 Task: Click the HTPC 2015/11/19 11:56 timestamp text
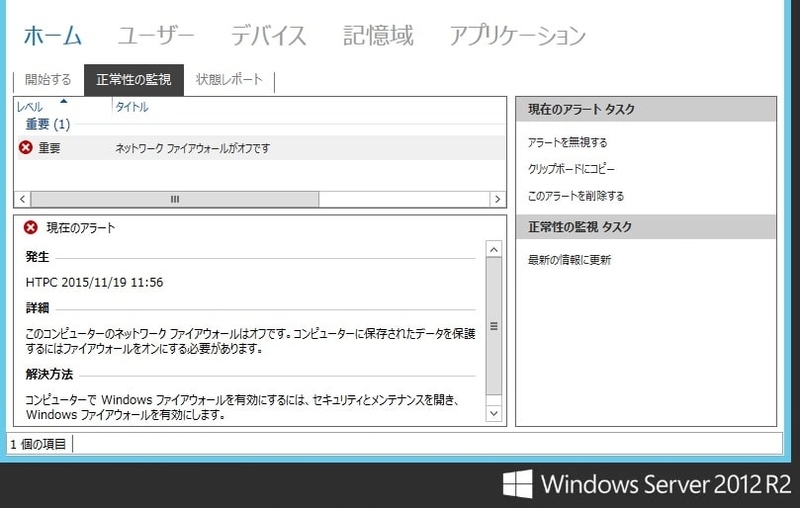[x=94, y=283]
